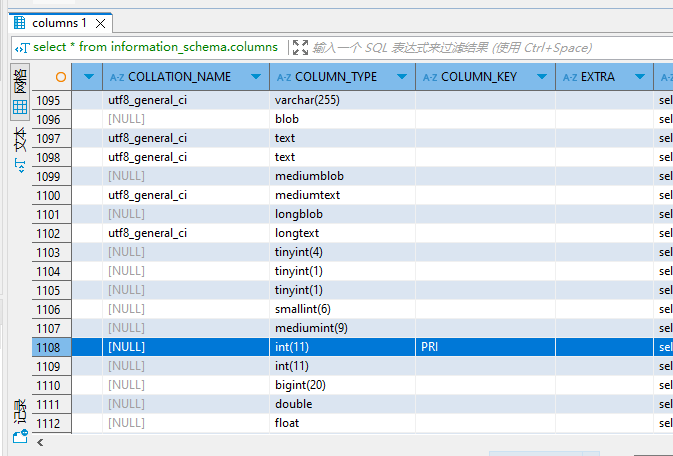Click the [NULL] collation cell in row 1112
This screenshot has width=673, height=456.
(x=186, y=423)
